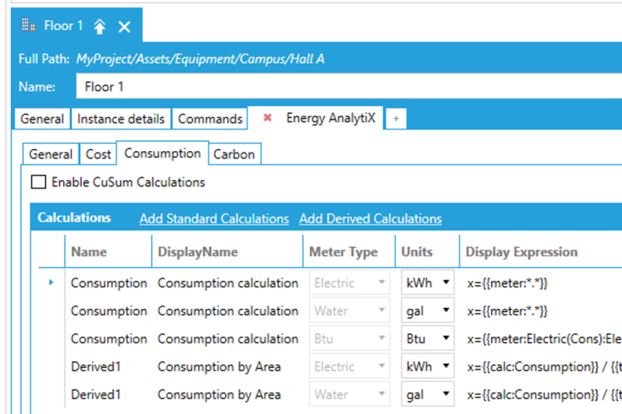Open the Commands tab
Viewport: 622px width, 414px height.
[210, 119]
